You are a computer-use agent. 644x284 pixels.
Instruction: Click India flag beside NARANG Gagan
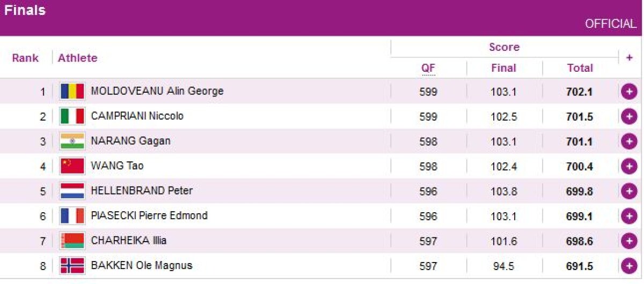coord(72,141)
